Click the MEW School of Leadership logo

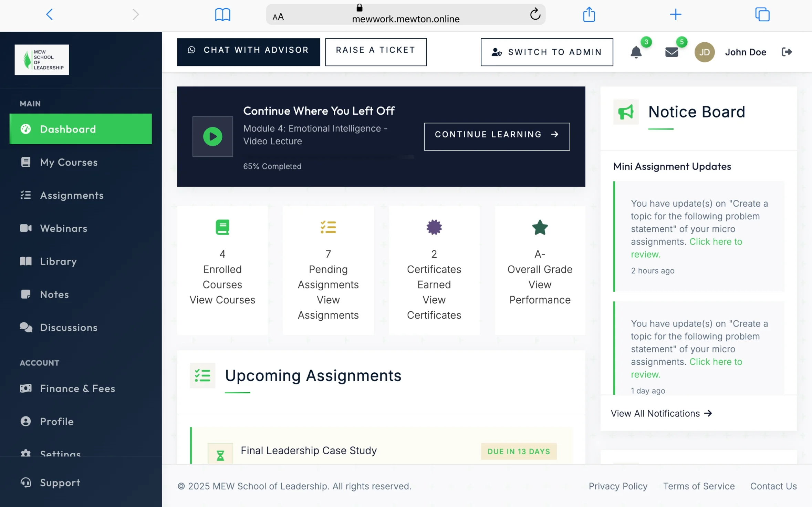coord(42,60)
